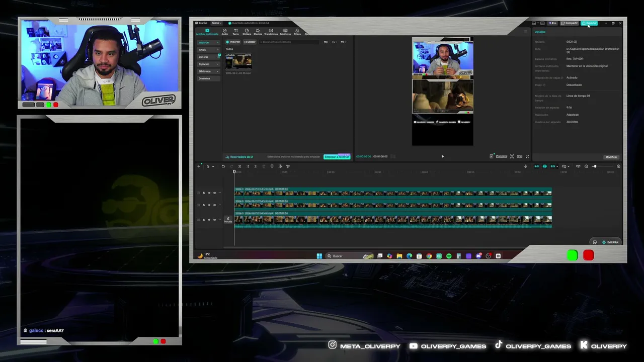
Task: Focus the Buscar archivos multimedia search field
Action: coord(289,42)
